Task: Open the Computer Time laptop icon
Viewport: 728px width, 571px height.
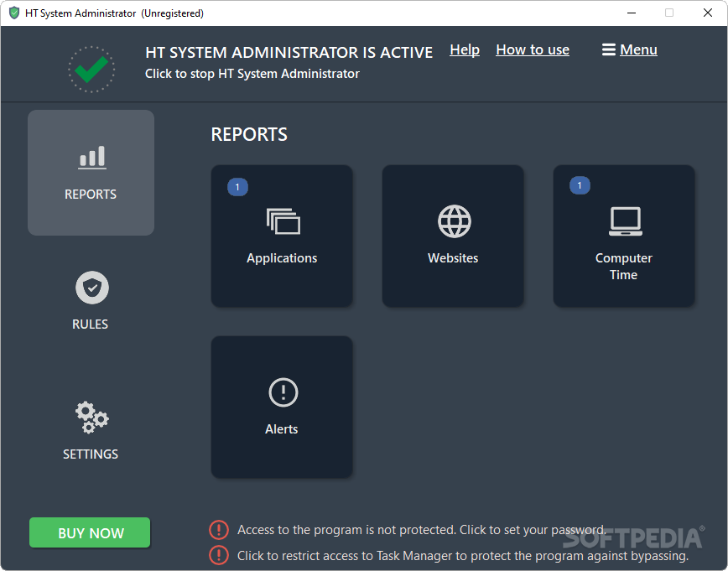Action: 626,221
